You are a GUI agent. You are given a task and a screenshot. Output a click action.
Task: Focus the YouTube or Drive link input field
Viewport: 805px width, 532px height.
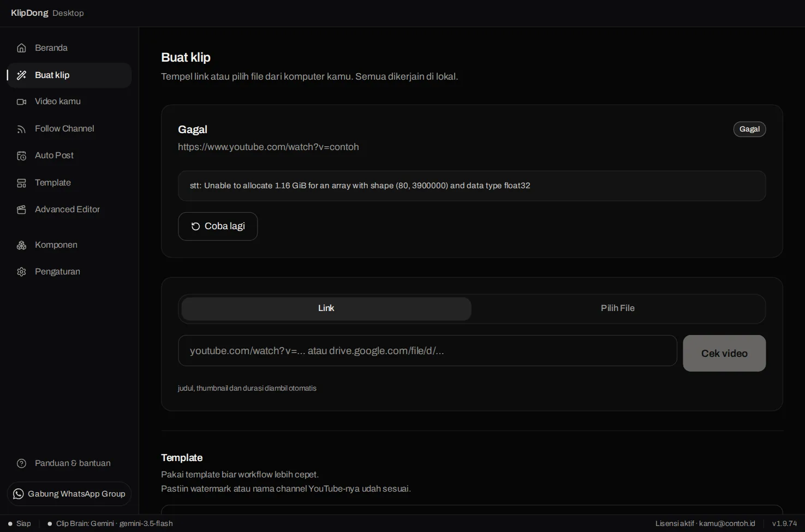[x=427, y=351]
